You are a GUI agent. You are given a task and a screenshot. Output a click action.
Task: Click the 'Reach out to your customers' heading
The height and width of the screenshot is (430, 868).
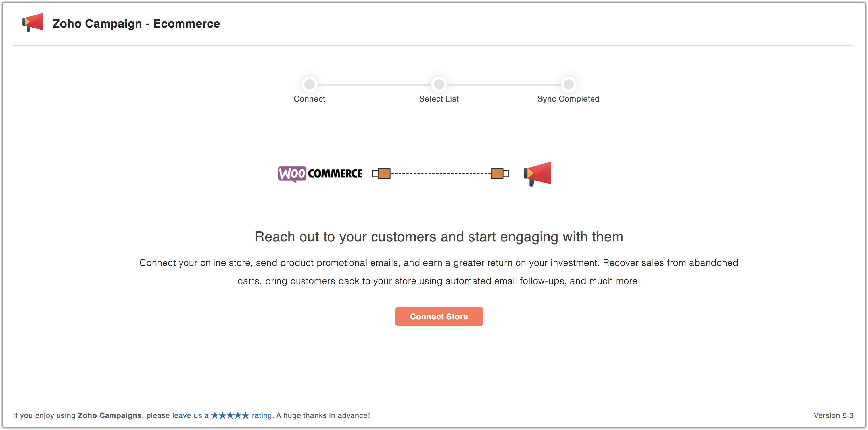point(439,237)
